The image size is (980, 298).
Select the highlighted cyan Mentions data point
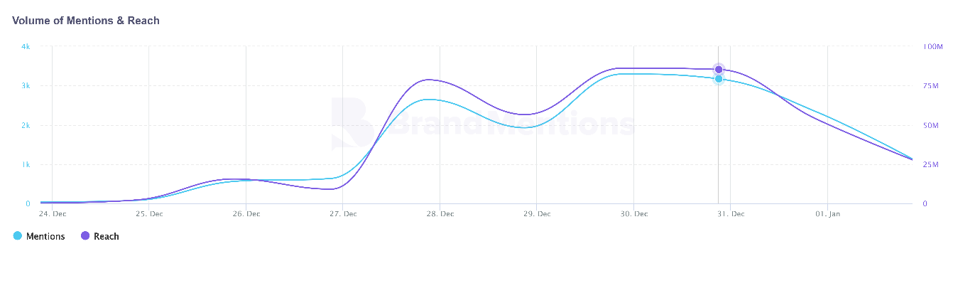click(719, 79)
